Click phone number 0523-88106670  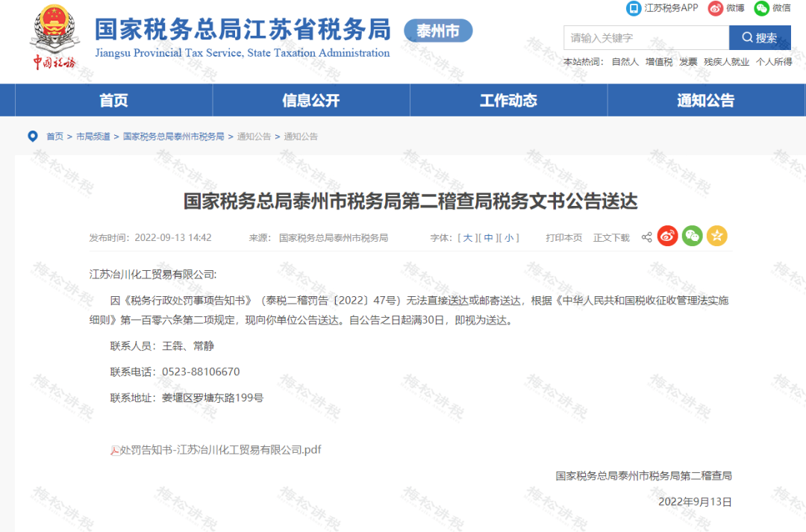point(201,372)
